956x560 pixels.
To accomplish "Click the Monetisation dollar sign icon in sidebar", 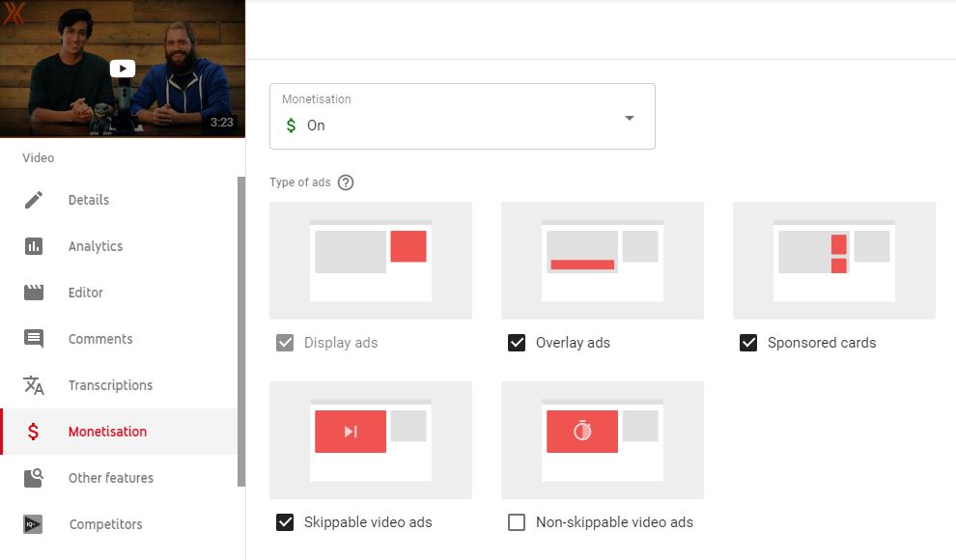I will point(33,432).
